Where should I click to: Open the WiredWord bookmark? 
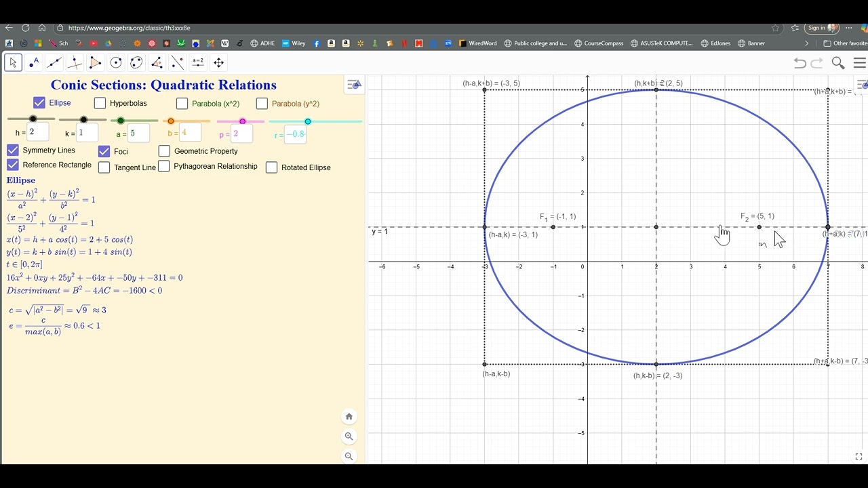point(477,43)
